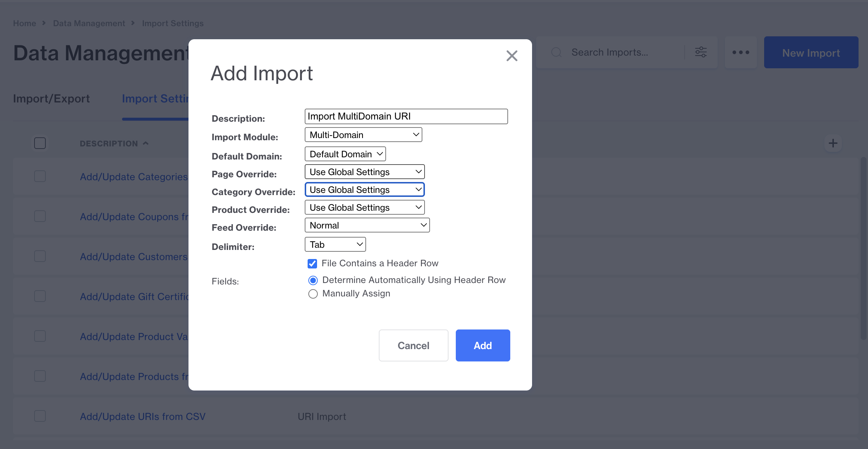Image resolution: width=868 pixels, height=449 pixels.
Task: Click the Add button
Action: [483, 345]
